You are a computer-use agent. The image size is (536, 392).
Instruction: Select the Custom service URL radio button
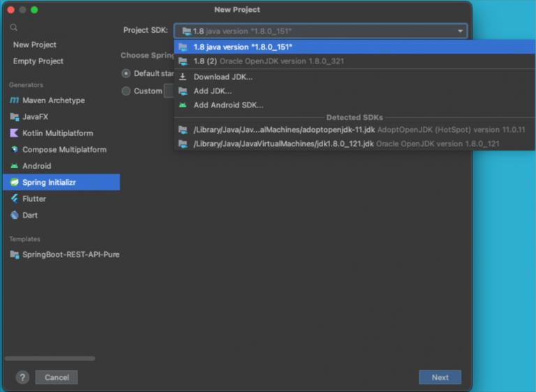(x=126, y=91)
